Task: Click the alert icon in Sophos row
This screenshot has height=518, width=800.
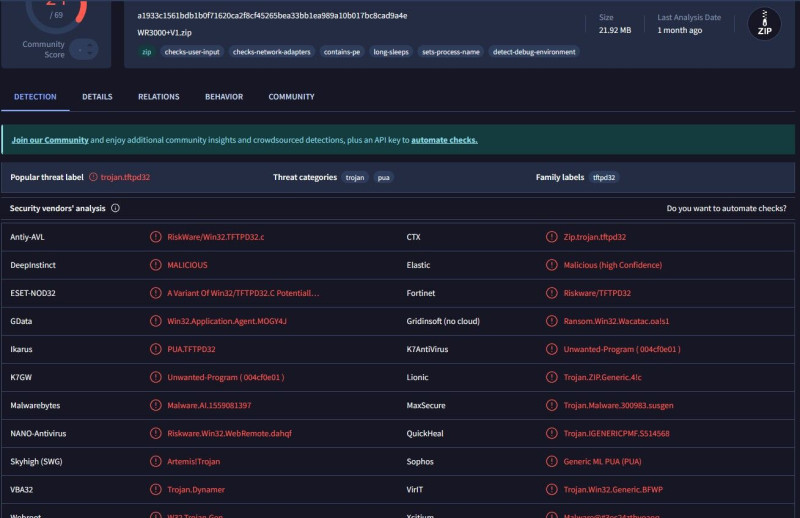Action: pos(552,461)
